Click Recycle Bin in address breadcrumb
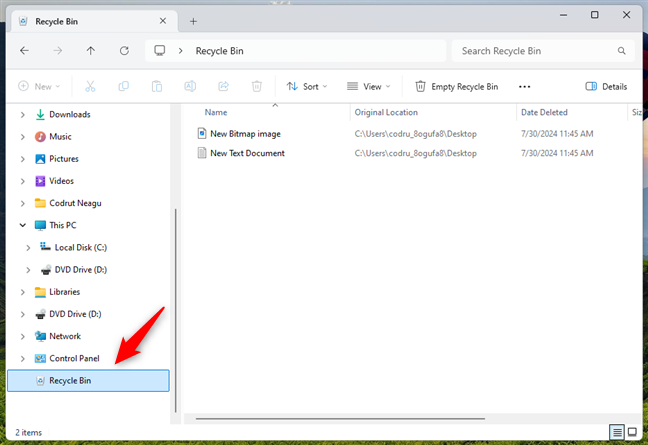 coord(219,51)
